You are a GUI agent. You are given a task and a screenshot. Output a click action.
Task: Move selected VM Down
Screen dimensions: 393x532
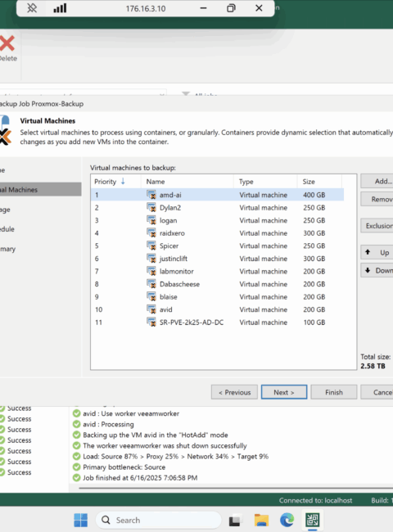coord(377,270)
